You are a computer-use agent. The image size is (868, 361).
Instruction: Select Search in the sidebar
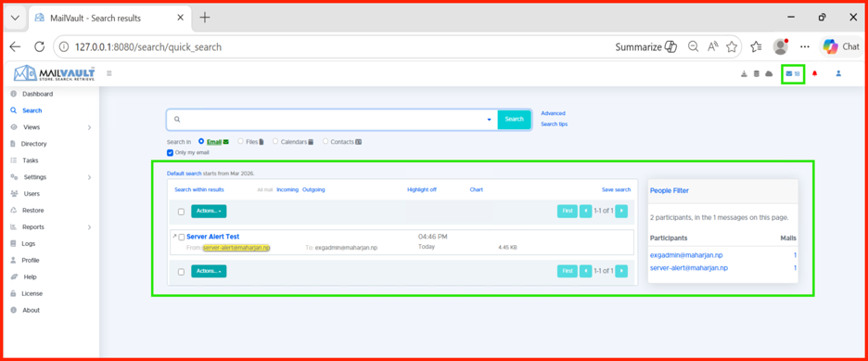click(x=32, y=110)
